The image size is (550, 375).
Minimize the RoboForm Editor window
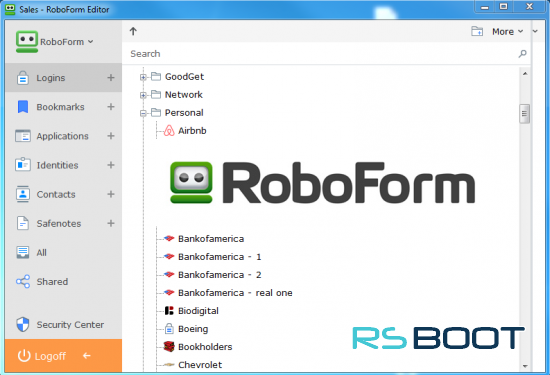[x=485, y=7]
